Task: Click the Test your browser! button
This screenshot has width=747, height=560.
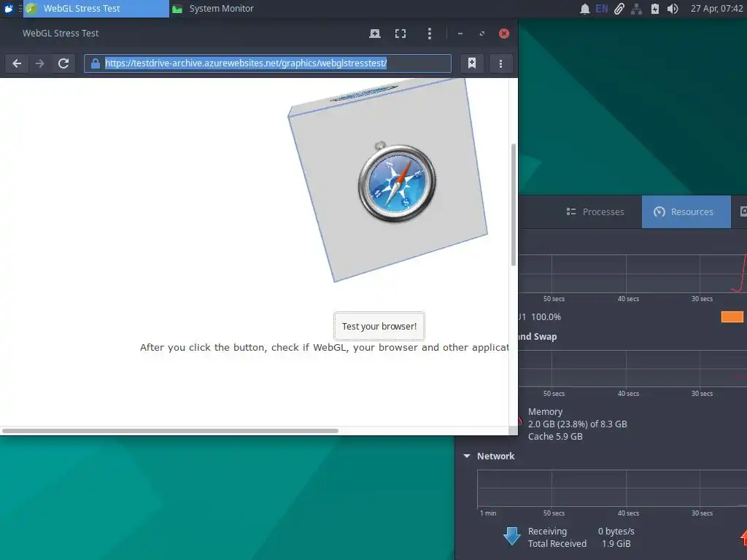Action: click(x=379, y=326)
